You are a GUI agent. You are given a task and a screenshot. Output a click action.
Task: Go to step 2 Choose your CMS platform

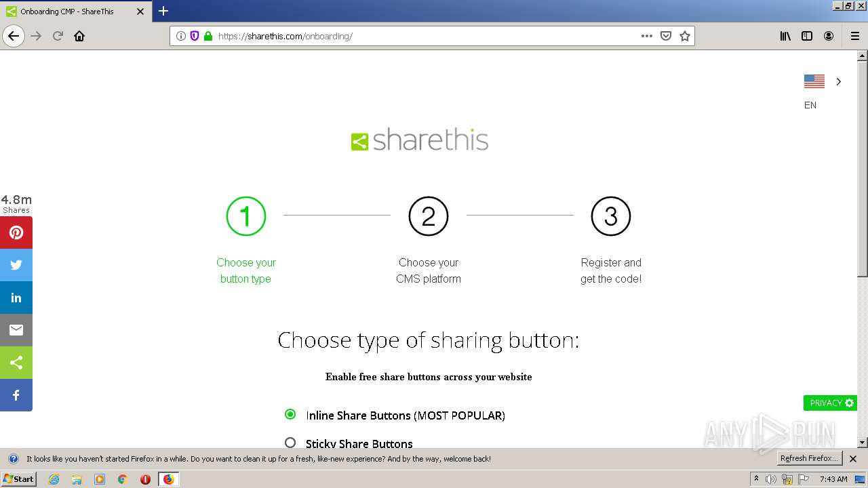[x=429, y=241]
